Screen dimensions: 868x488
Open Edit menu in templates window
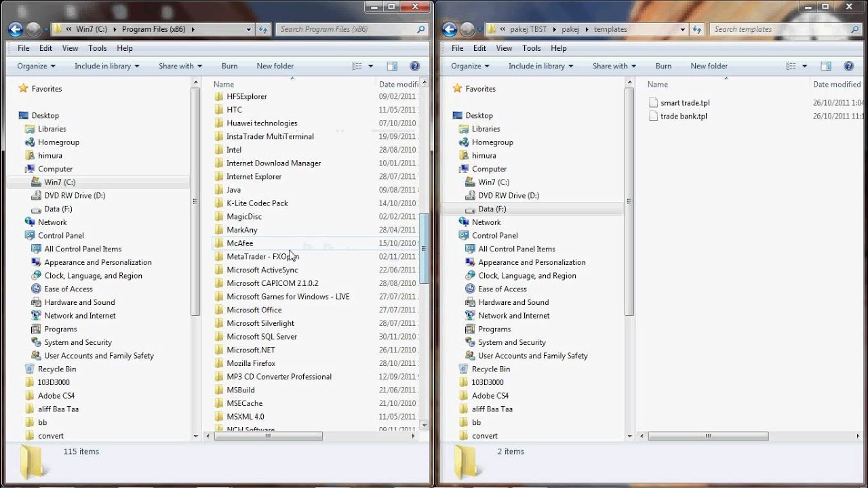pos(479,48)
